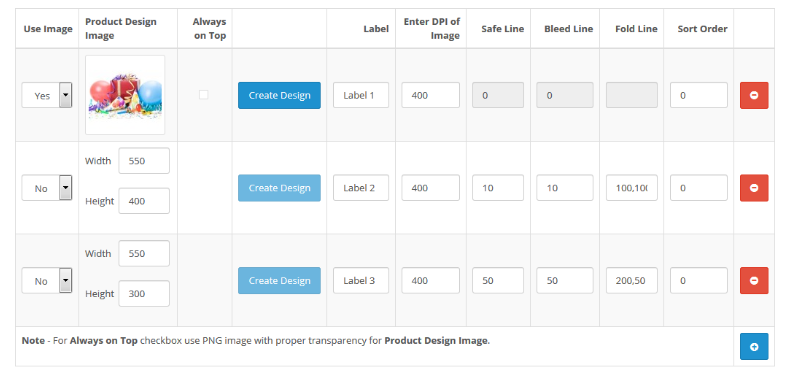Click Create Design button for Label 3
This screenshot has width=795, height=373.
279,280
